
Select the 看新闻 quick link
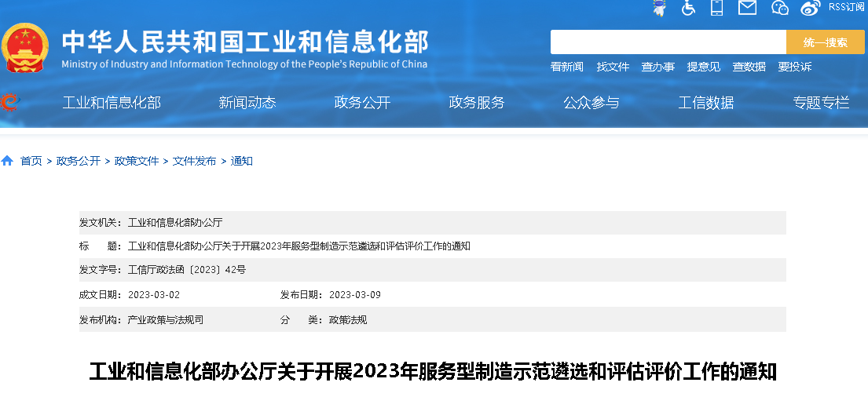pyautogui.click(x=566, y=67)
